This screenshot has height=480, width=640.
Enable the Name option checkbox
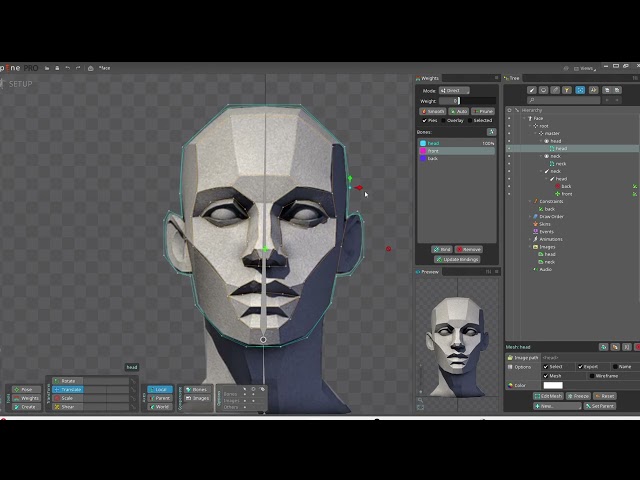[x=615, y=367]
